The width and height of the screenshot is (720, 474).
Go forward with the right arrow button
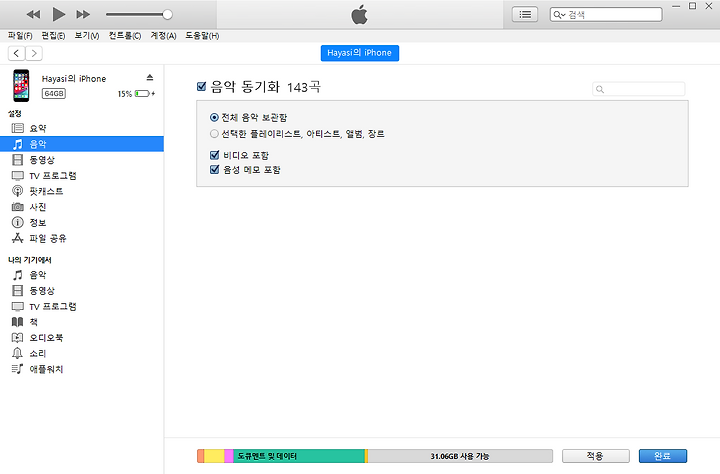coord(34,53)
